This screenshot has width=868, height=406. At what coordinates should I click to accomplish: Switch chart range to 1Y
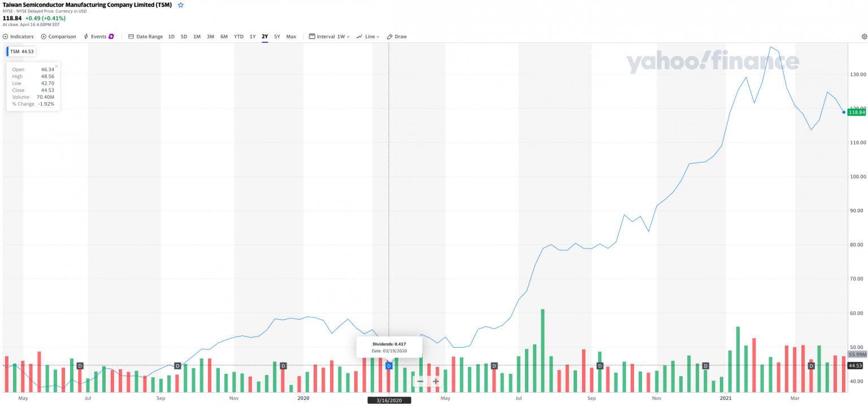tap(253, 37)
